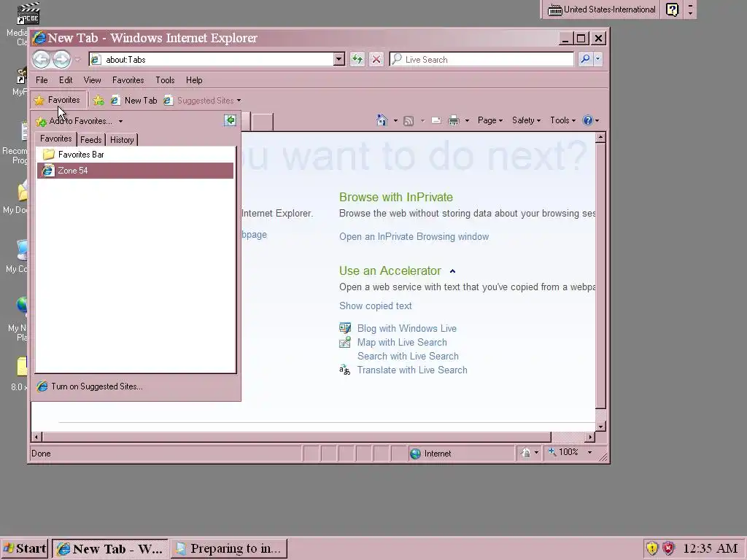747x560 pixels.
Task: Click the Blog accelerator icon
Action: tap(345, 328)
